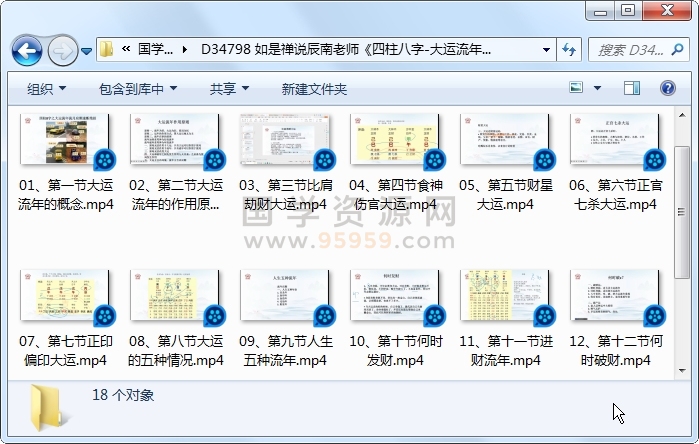Click file name 06、第六节正官七杀大运.mp4
Screen dimensions: 699x444
[616, 194]
